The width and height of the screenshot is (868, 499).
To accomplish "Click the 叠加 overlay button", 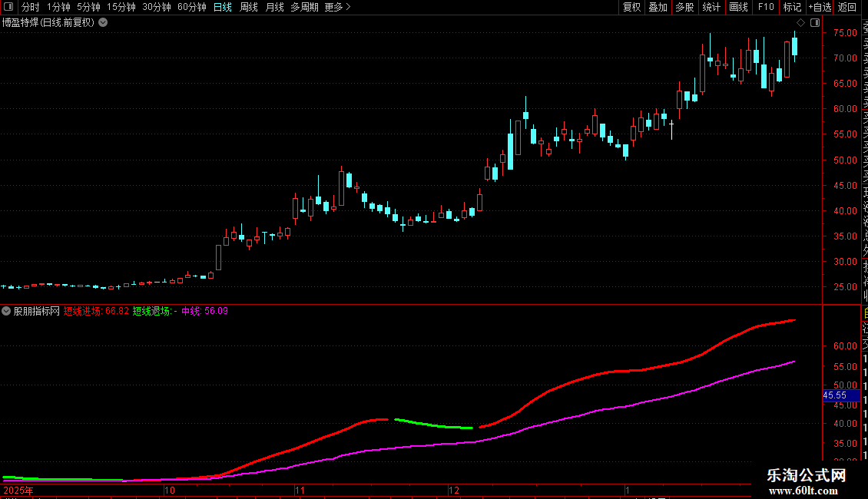I will (658, 7).
